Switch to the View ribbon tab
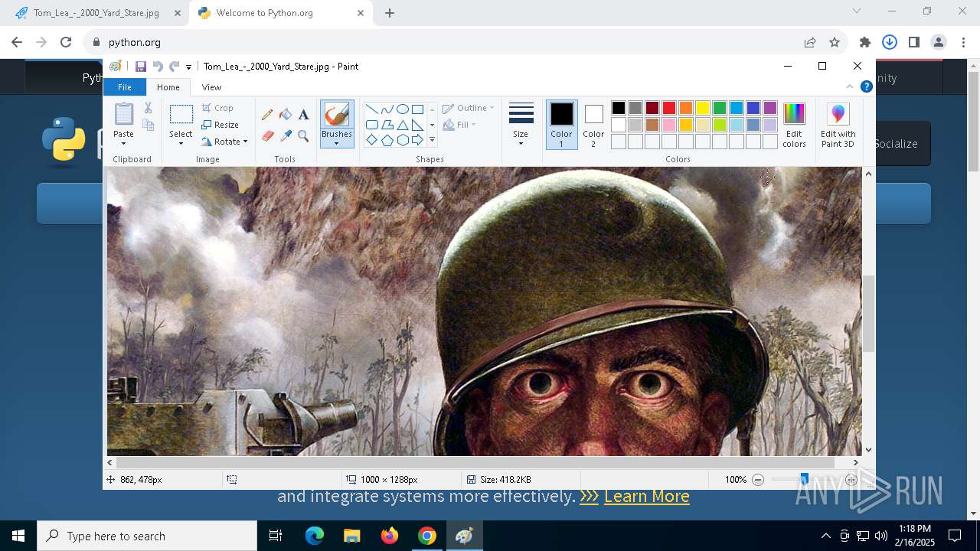 click(x=211, y=87)
